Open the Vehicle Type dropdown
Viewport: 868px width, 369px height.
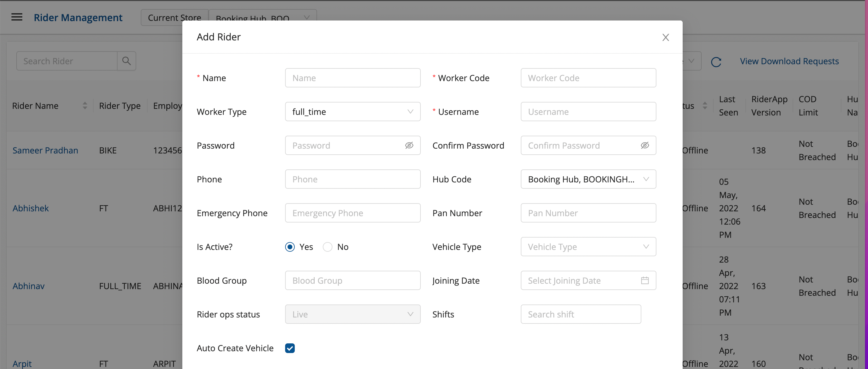coord(588,247)
